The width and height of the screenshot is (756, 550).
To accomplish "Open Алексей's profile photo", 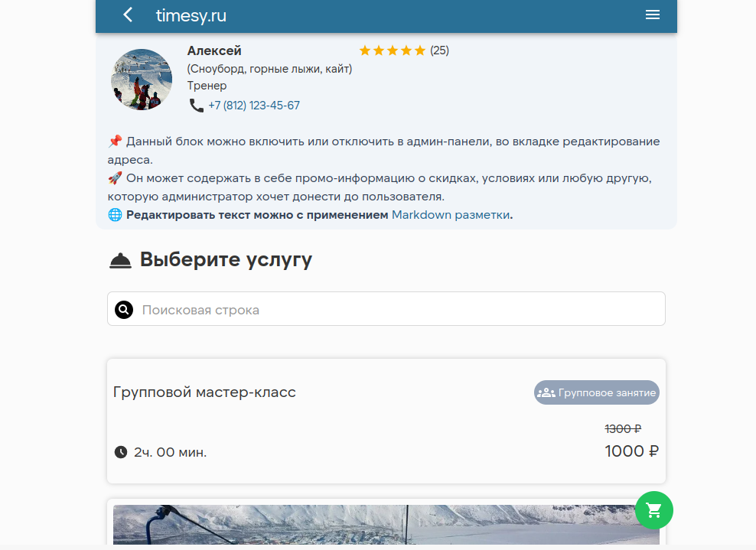I will (142, 80).
